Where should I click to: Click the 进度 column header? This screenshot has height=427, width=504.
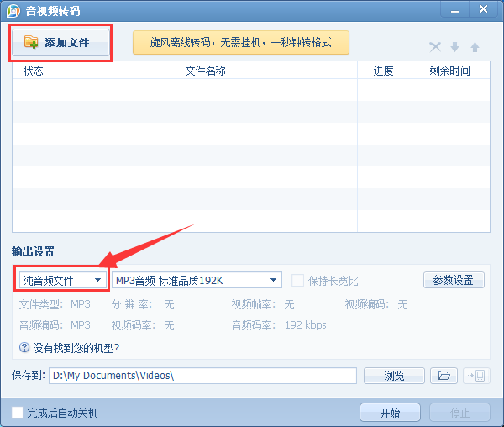coord(384,71)
